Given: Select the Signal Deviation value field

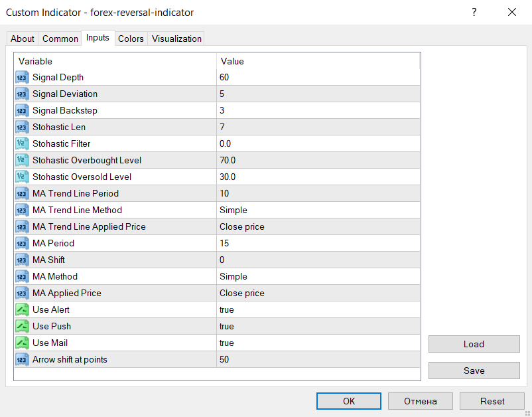Looking at the screenshot, I should pos(318,94).
